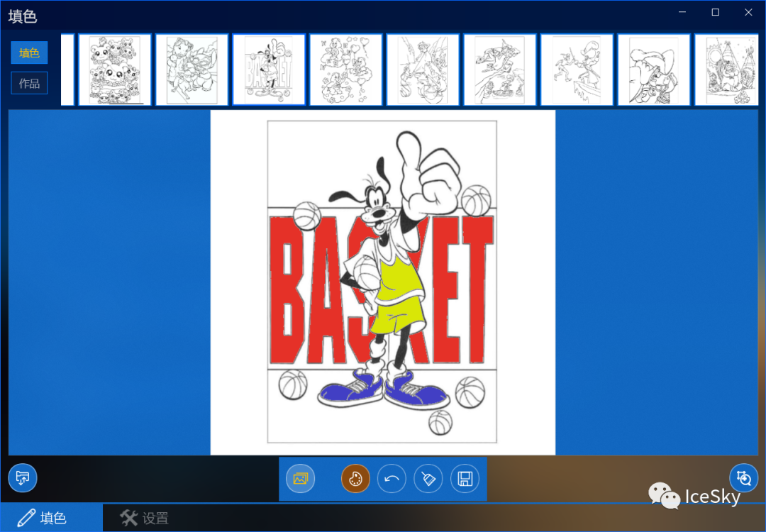Minimize the 填色 window
This screenshot has height=532, width=766.
pos(682,12)
